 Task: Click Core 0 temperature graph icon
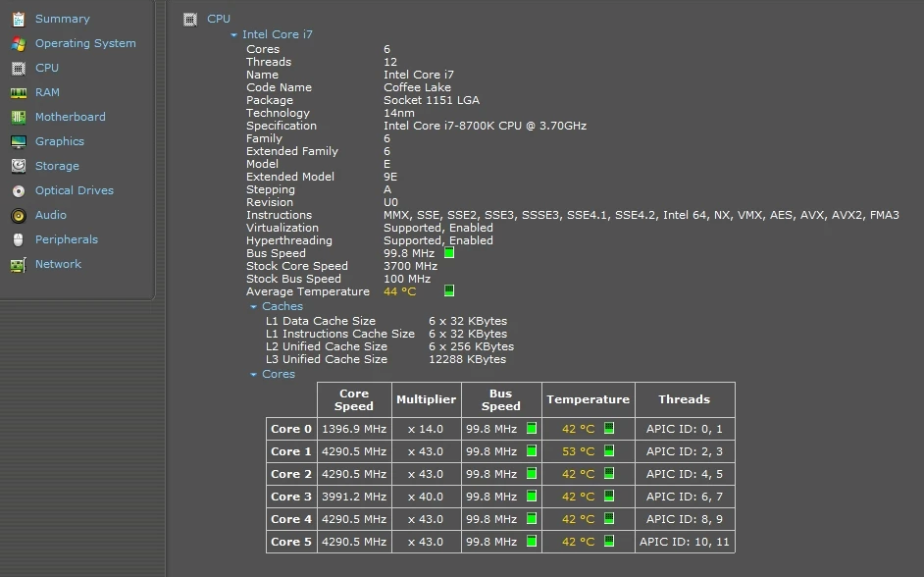[609, 429]
